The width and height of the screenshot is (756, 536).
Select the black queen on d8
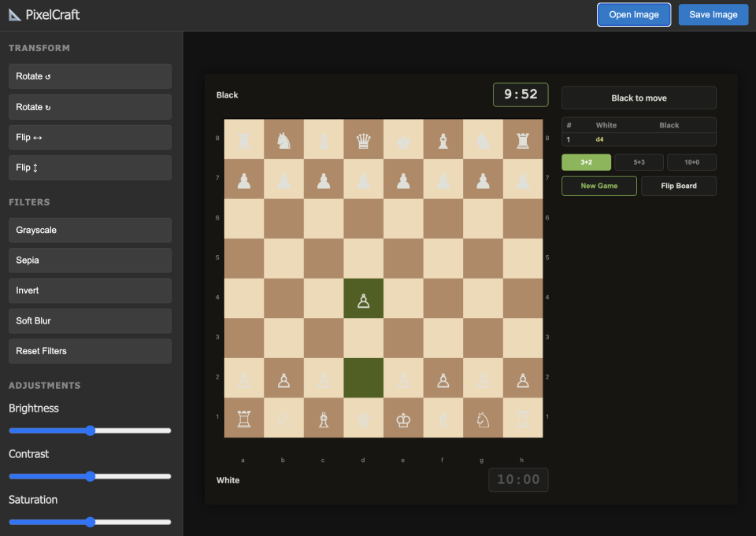click(x=363, y=140)
